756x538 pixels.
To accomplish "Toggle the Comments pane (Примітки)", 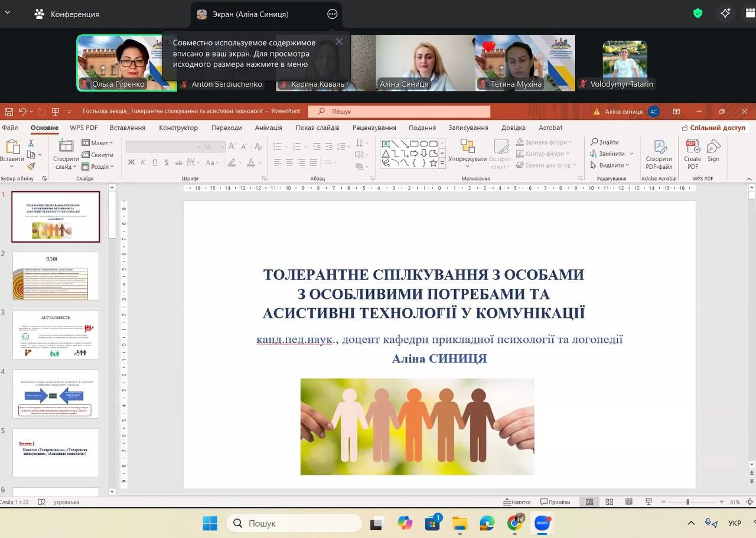I will 555,502.
